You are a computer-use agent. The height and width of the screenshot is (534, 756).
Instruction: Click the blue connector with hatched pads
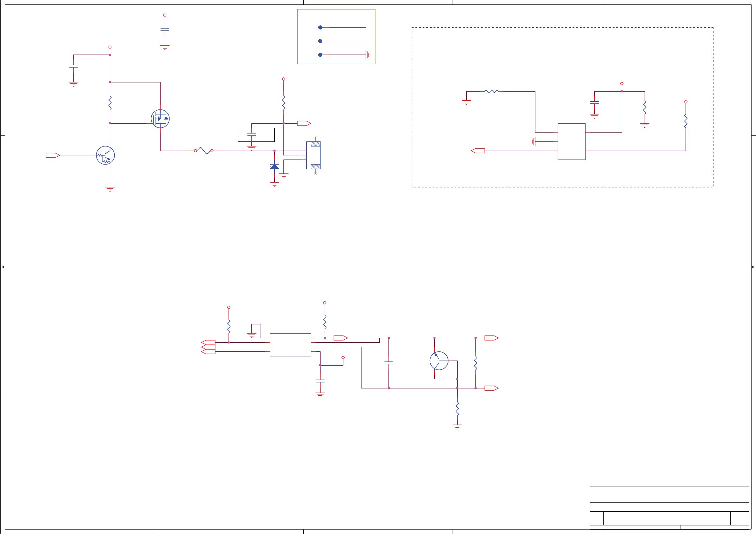(x=313, y=155)
